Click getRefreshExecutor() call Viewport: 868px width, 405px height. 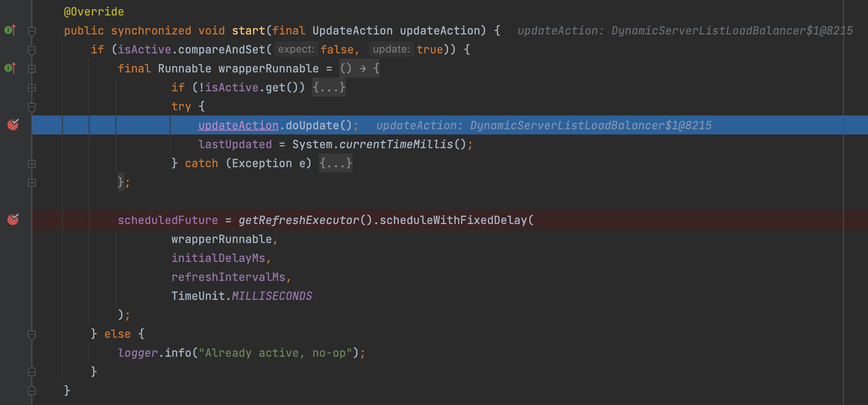click(x=305, y=220)
